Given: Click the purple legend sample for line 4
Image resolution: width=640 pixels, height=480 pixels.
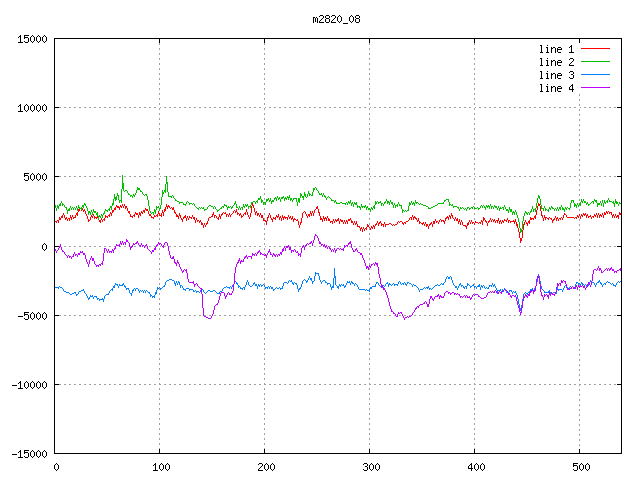Looking at the screenshot, I should pos(596,88).
